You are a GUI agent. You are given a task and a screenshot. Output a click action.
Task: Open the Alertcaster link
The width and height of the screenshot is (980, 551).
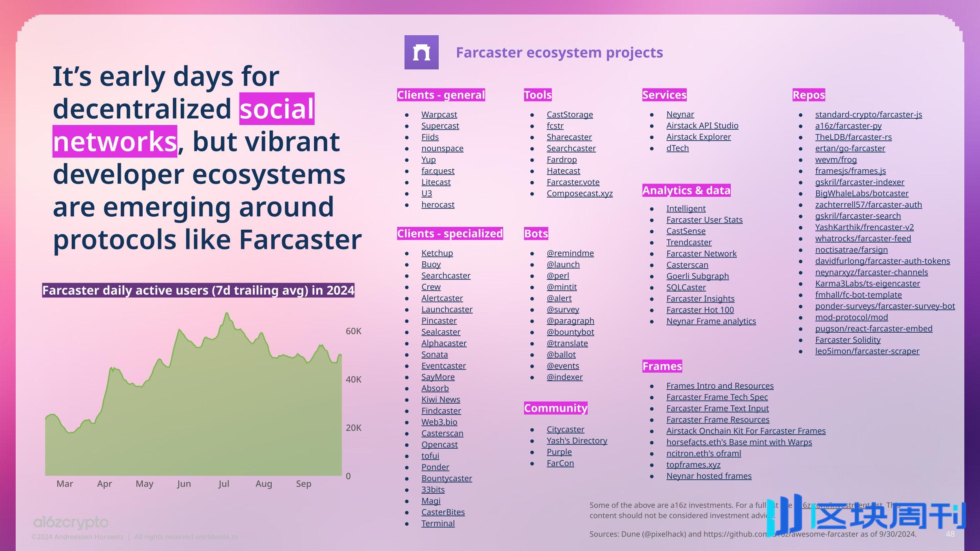click(x=442, y=298)
